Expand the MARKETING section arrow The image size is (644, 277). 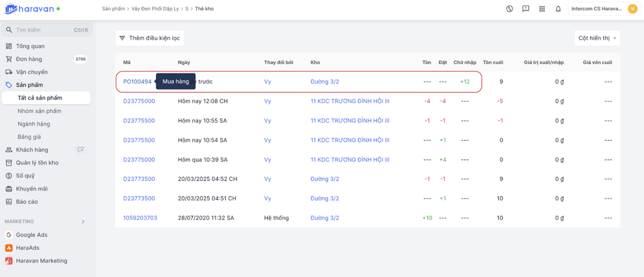click(x=83, y=222)
